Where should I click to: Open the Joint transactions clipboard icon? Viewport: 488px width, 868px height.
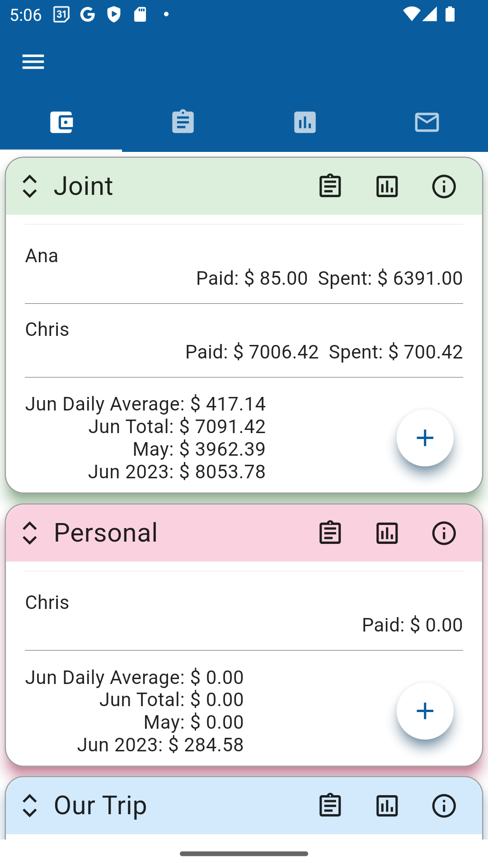(x=330, y=186)
